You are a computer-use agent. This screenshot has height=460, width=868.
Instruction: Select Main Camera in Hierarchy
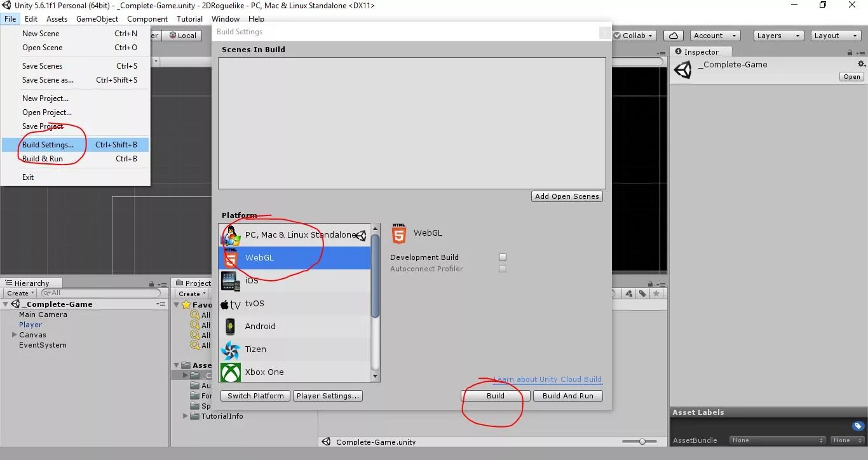pyautogui.click(x=43, y=315)
